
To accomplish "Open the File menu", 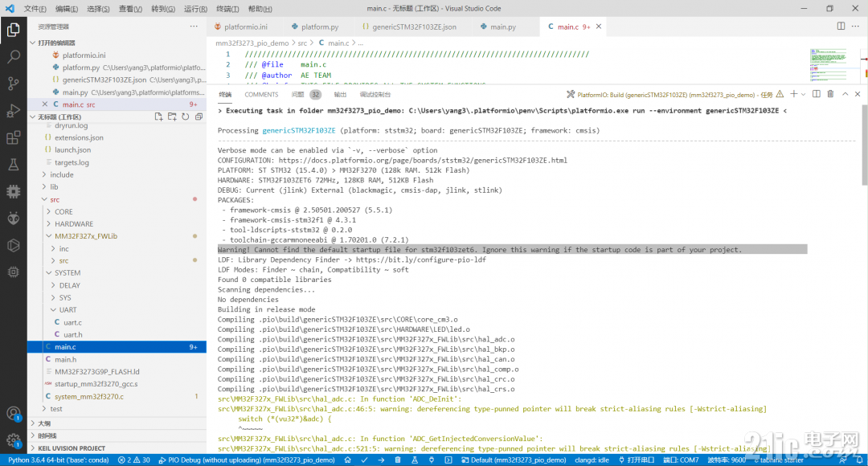I will coord(35,9).
